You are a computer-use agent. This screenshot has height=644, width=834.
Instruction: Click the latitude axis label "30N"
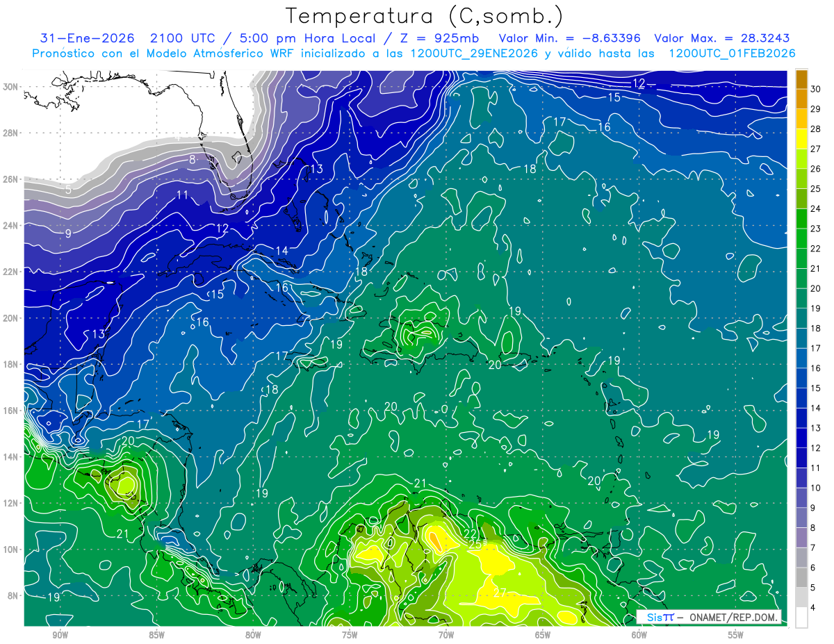[x=11, y=87]
